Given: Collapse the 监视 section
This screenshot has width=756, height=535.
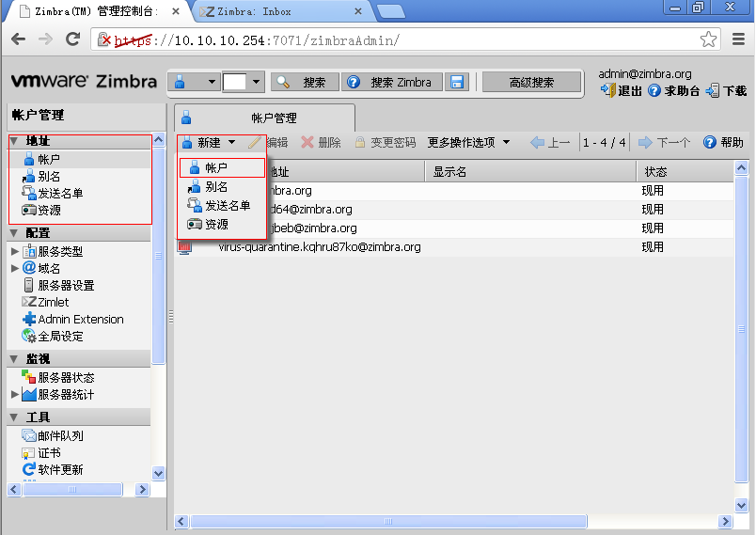Looking at the screenshot, I should [14, 359].
